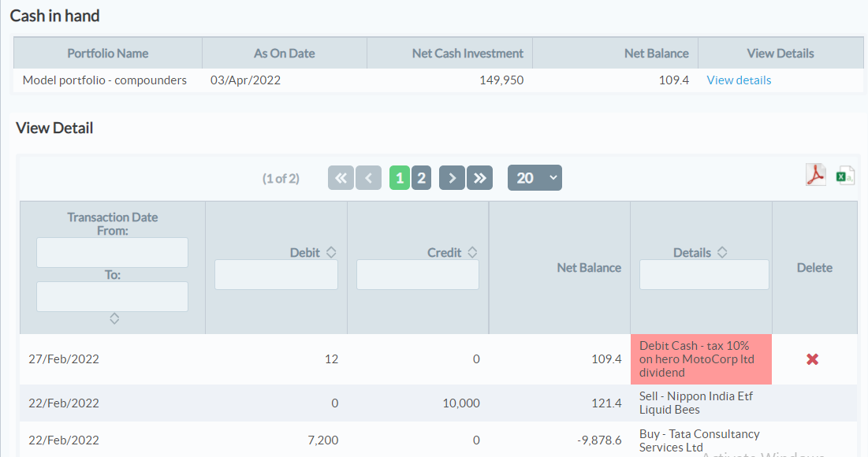
Task: Go to the first page
Action: [x=341, y=178]
